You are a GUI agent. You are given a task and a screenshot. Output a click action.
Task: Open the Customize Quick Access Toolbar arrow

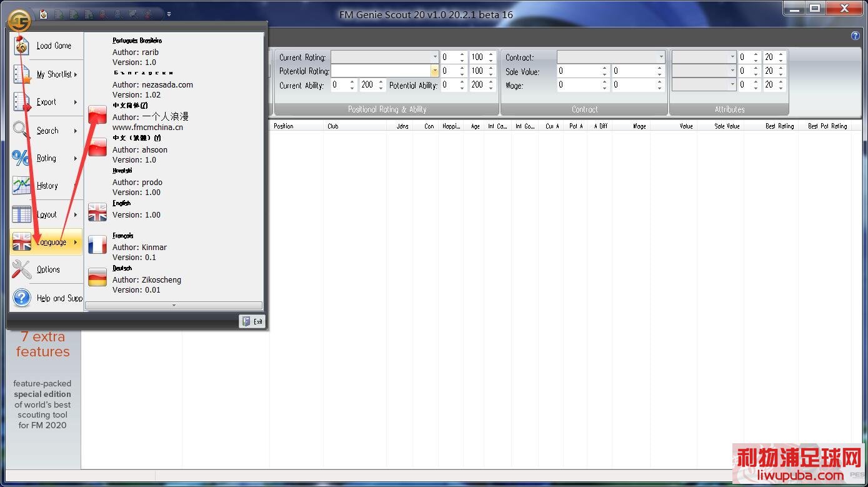tap(169, 14)
